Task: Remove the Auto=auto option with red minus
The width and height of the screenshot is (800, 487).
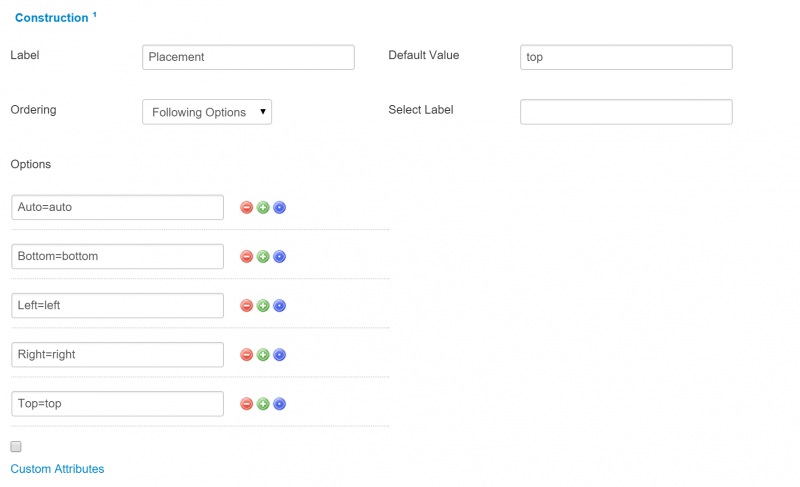Action: pyautogui.click(x=246, y=208)
